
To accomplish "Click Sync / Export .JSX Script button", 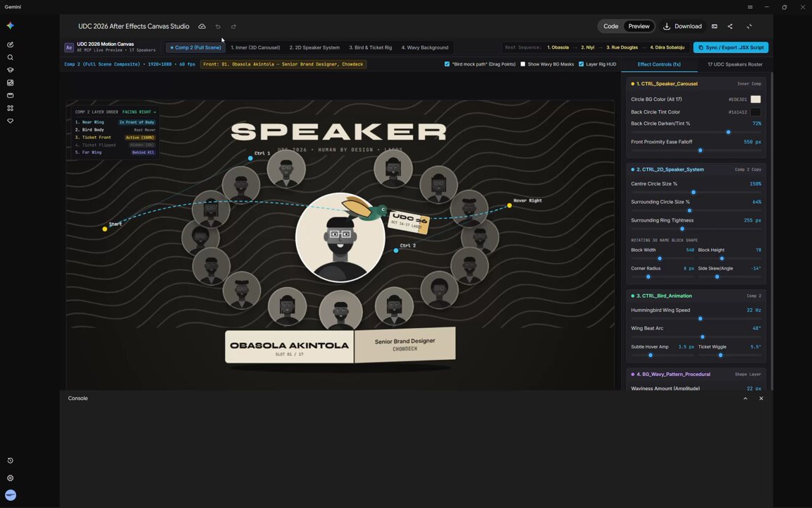I will tap(731, 48).
